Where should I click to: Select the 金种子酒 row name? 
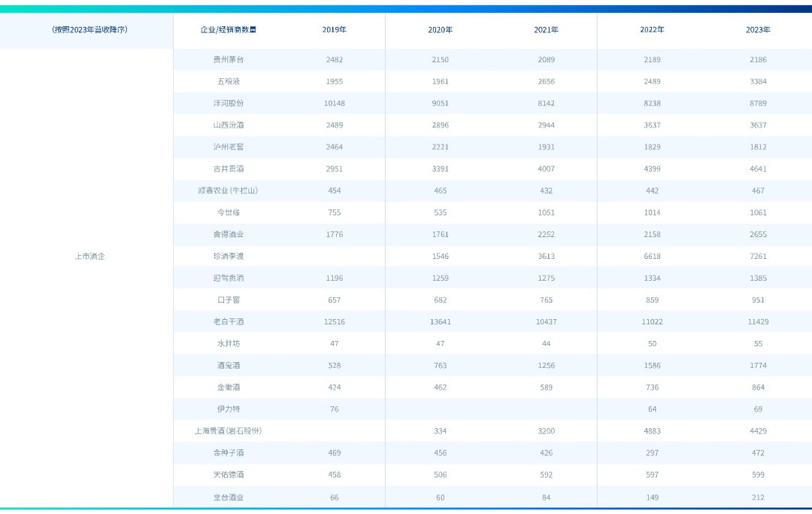(x=229, y=452)
